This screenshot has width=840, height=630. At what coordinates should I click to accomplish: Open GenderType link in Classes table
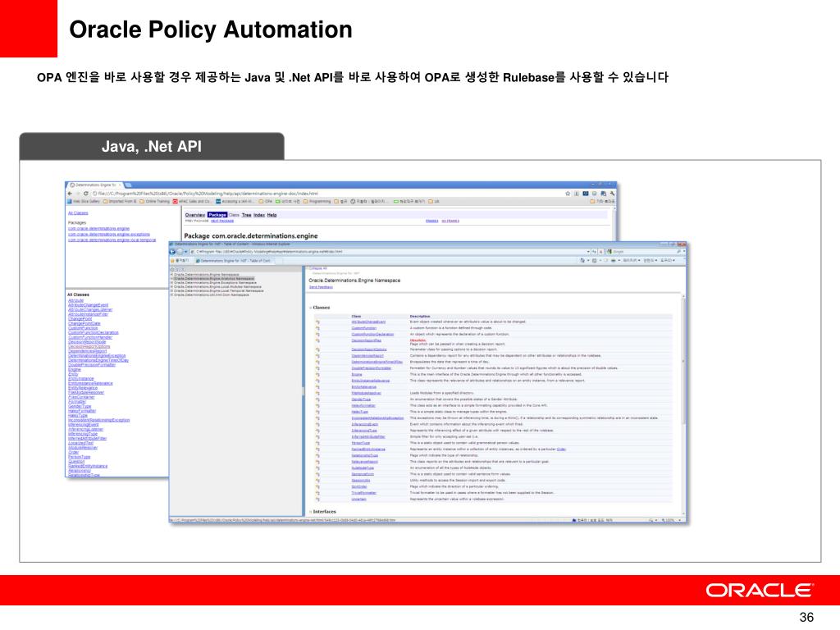click(361, 399)
